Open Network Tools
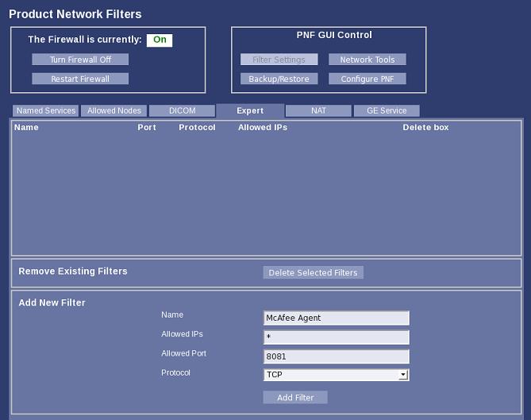The image size is (531, 420). [x=367, y=60]
